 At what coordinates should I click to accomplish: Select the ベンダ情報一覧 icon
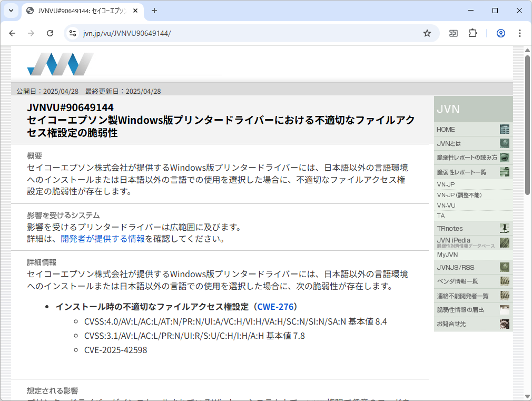click(x=505, y=281)
